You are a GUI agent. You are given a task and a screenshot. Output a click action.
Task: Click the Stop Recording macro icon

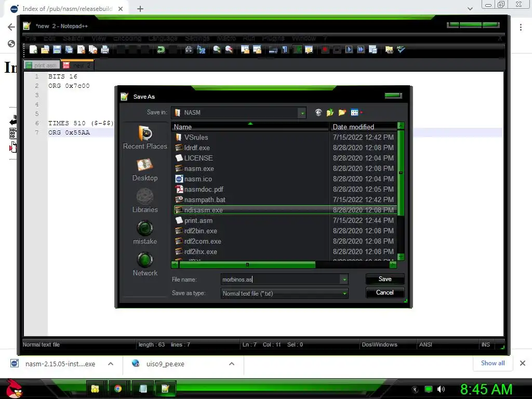337,49
